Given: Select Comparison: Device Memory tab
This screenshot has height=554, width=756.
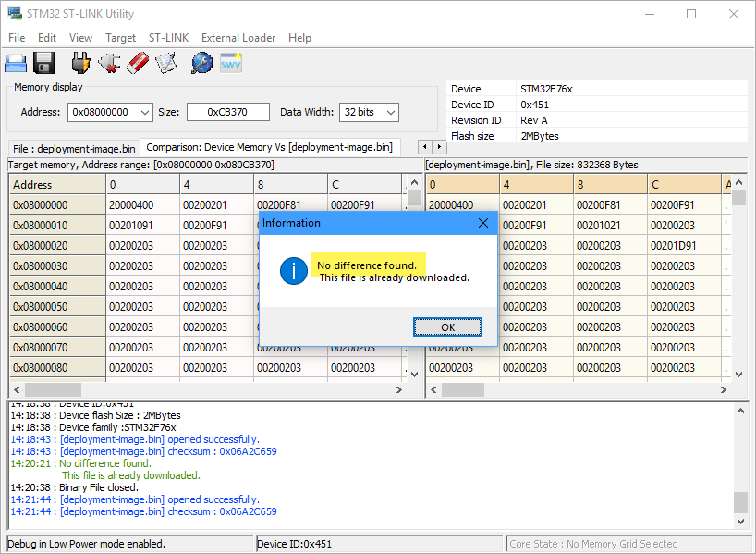Looking at the screenshot, I should click(x=270, y=147).
